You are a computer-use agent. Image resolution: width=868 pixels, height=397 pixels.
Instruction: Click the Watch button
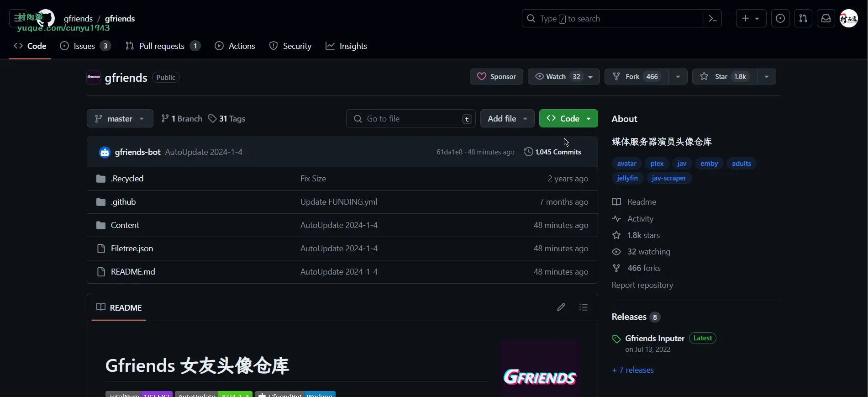coord(563,77)
